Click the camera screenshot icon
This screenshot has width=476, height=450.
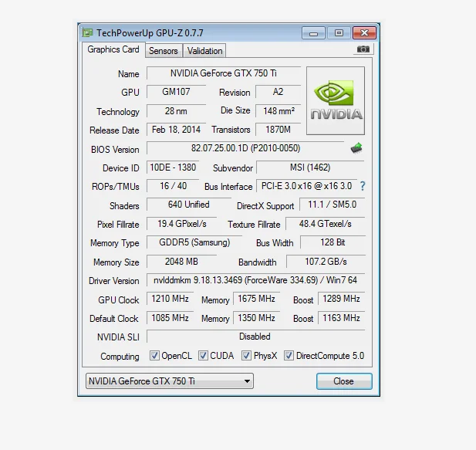coord(363,49)
